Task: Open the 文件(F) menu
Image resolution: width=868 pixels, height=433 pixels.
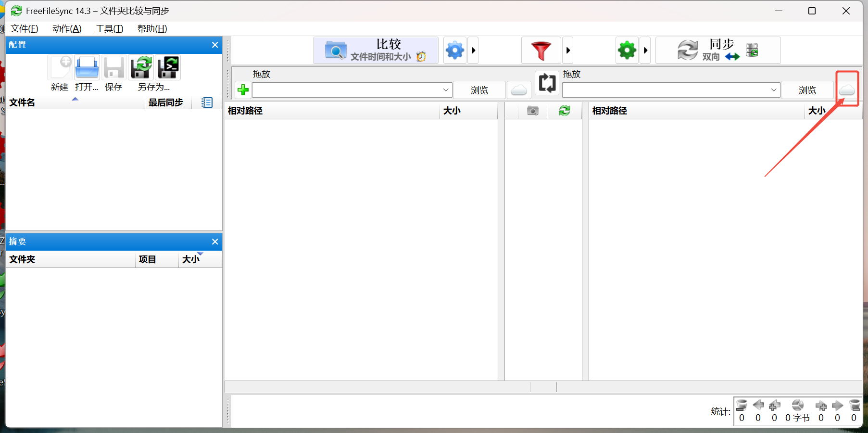Action: tap(25, 28)
